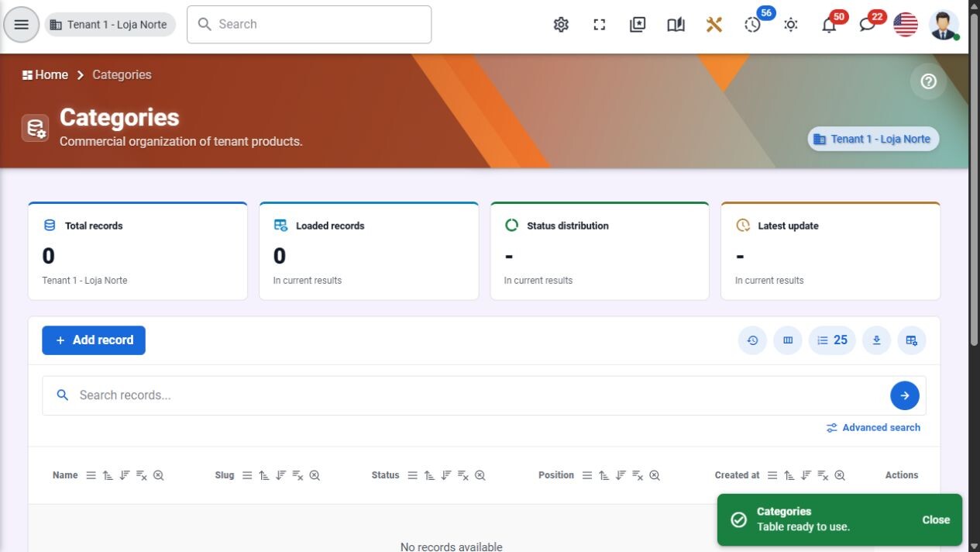Open the tools wrench-and-screwdriver icon
This screenshot has width=980, height=552.
(x=714, y=25)
